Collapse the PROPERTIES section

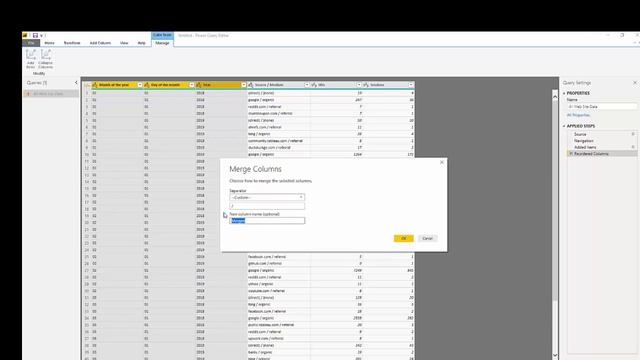coord(564,93)
